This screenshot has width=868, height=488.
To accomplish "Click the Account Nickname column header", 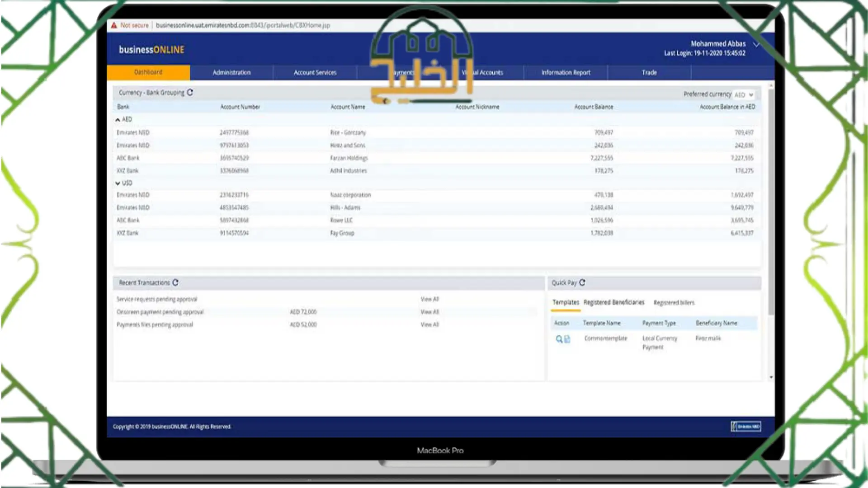I will 477,107.
